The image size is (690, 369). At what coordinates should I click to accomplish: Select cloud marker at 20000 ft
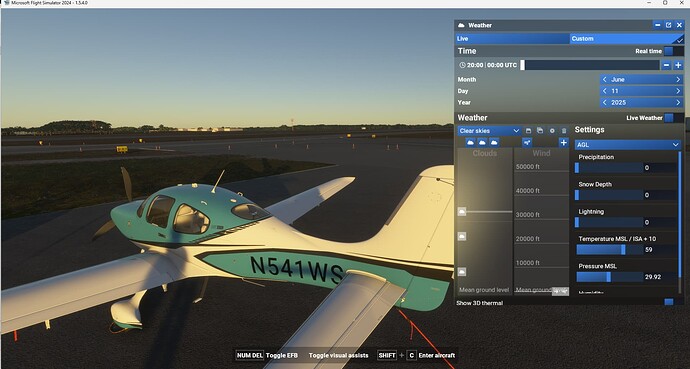tap(462, 237)
